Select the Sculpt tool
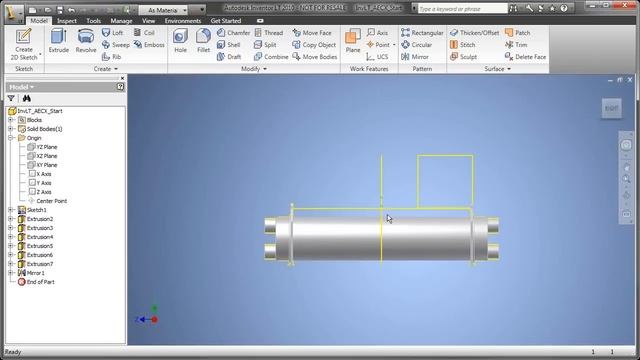The height and width of the screenshot is (360, 640). pyautogui.click(x=463, y=57)
